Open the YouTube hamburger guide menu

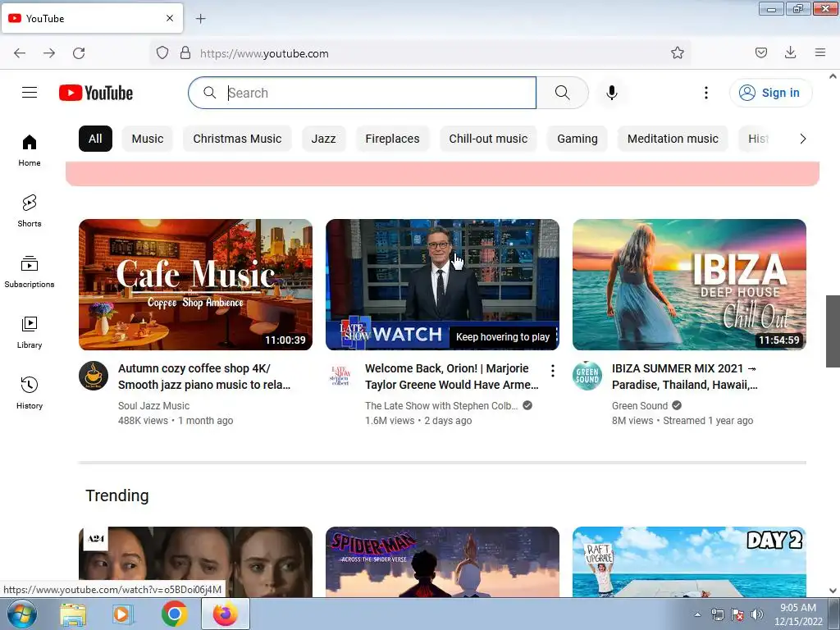(30, 93)
